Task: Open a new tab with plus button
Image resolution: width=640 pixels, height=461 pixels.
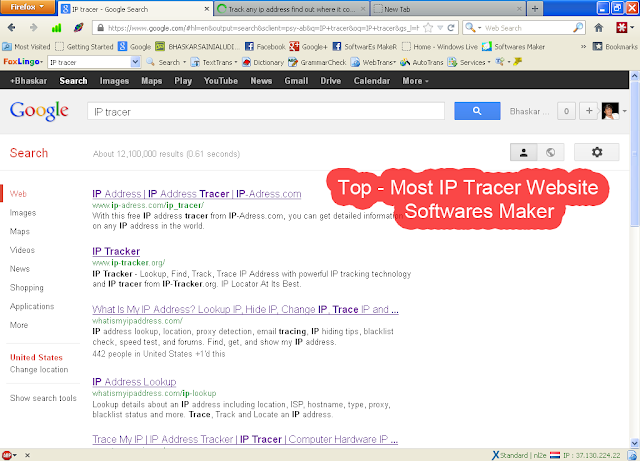Action: [535, 9]
